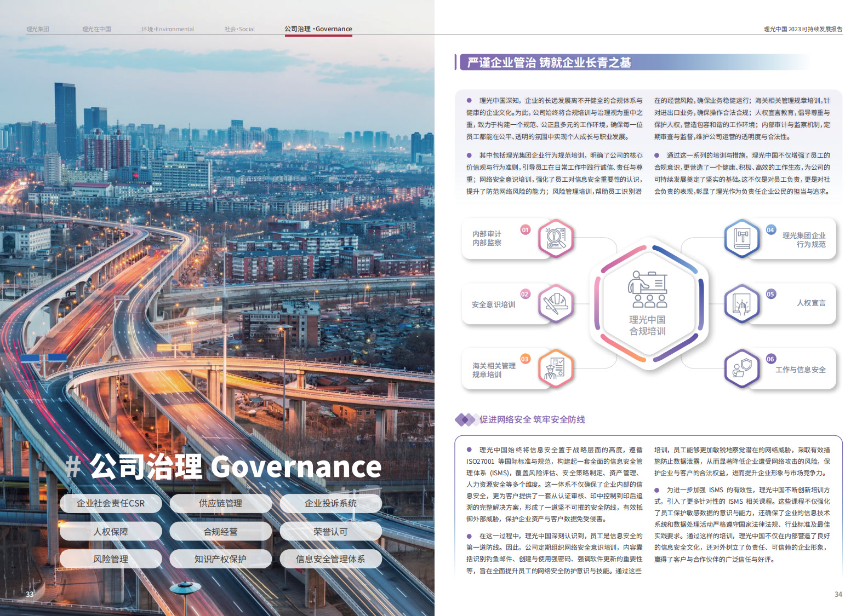Click the 工作与信息安全 label
Viewport: 868px width, 616px height.
pos(801,370)
